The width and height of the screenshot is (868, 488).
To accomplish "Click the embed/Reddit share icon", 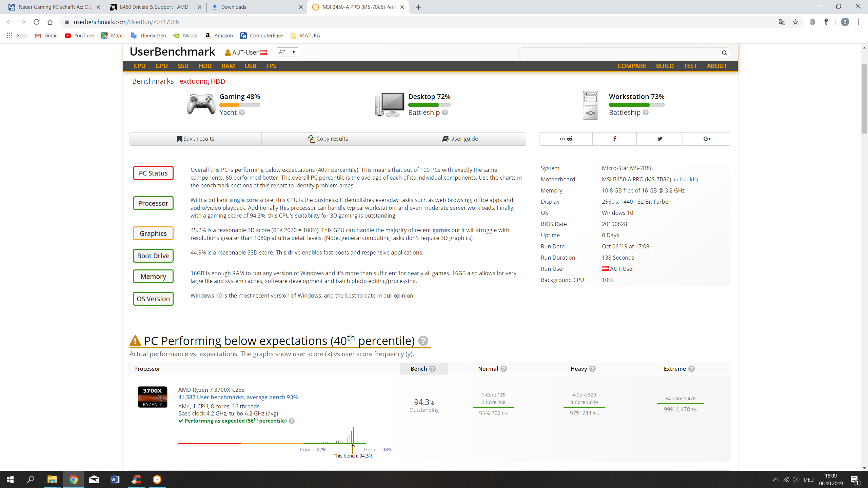I will (x=566, y=139).
